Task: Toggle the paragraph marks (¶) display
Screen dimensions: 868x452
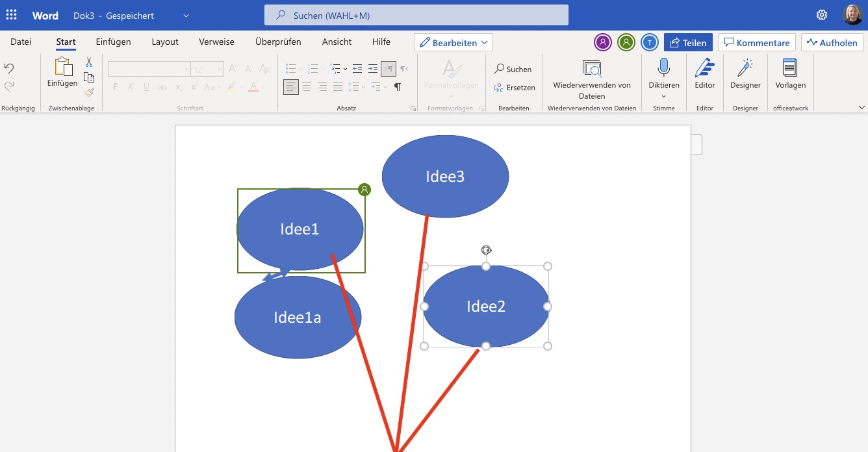Action: coord(398,87)
